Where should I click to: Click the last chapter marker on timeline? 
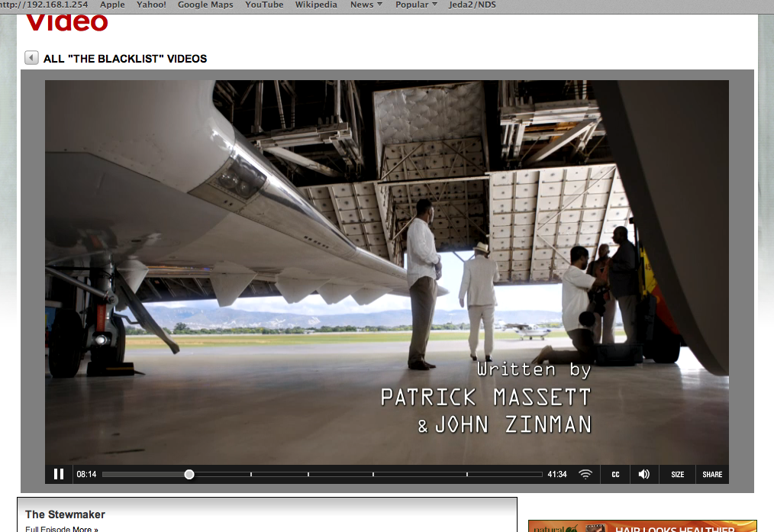(467, 474)
